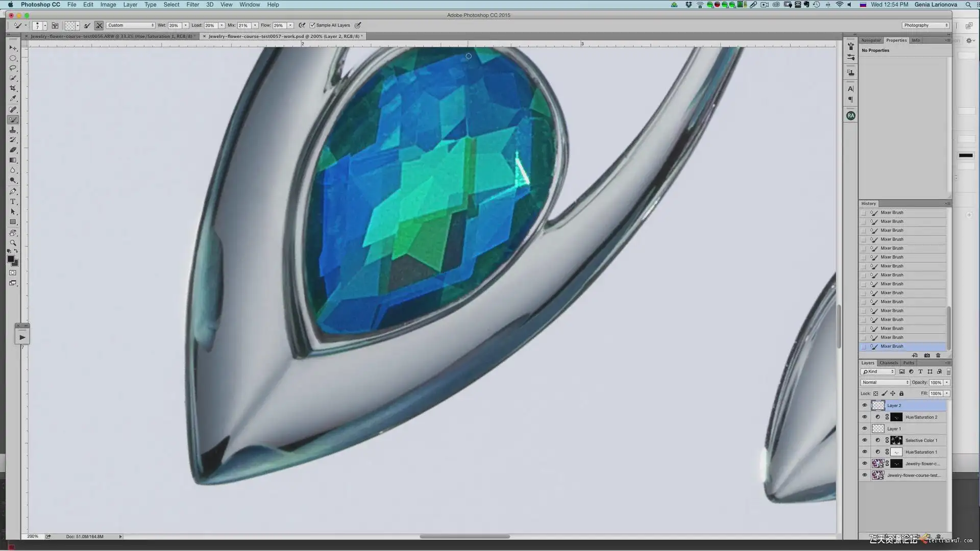This screenshot has width=980, height=551.
Task: Open the Normal blend mode dropdown
Action: pos(885,382)
